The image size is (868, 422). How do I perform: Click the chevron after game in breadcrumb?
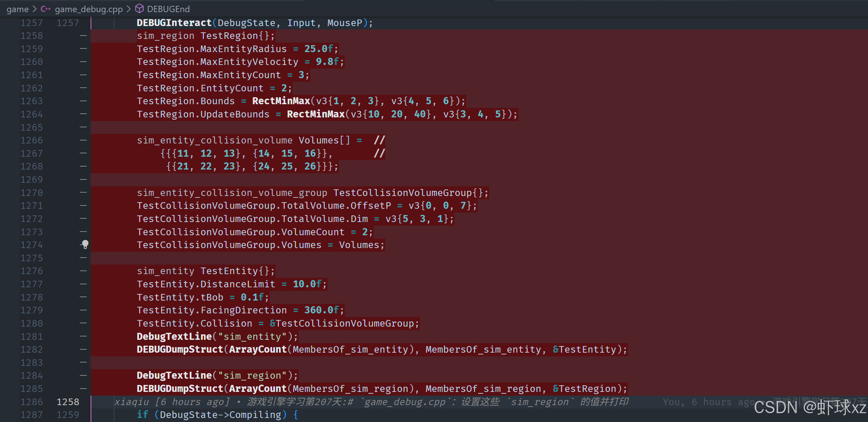pos(35,9)
